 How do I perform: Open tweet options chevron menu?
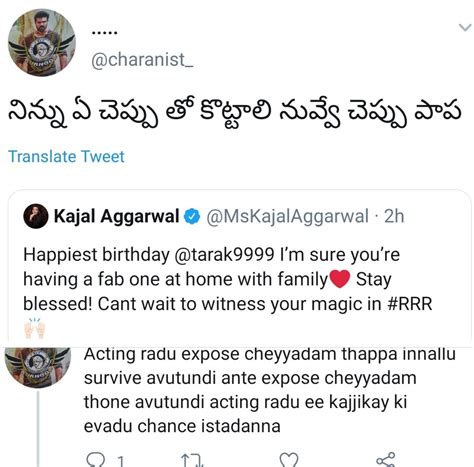click(465, 27)
